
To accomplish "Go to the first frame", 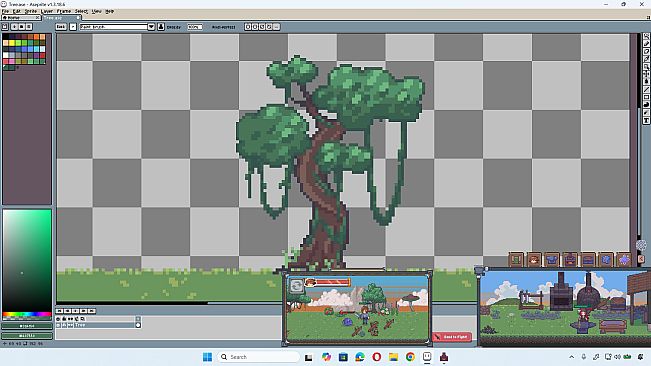I will coord(59,311).
